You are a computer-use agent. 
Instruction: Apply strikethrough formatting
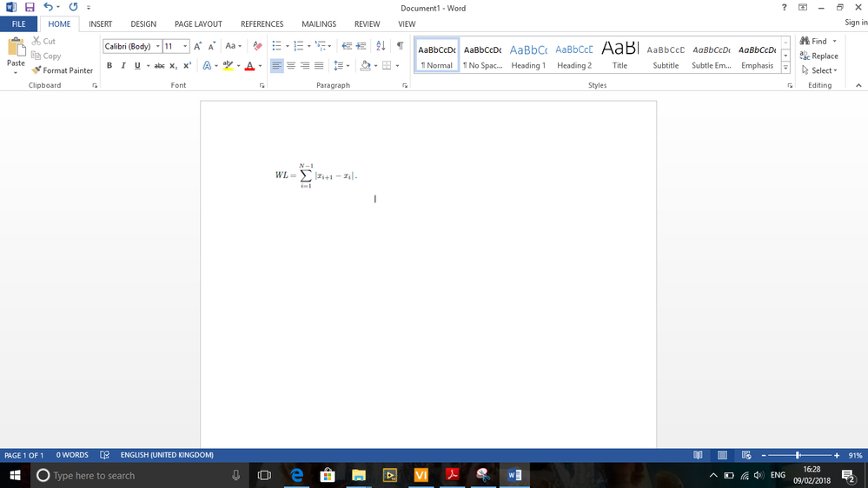click(159, 66)
